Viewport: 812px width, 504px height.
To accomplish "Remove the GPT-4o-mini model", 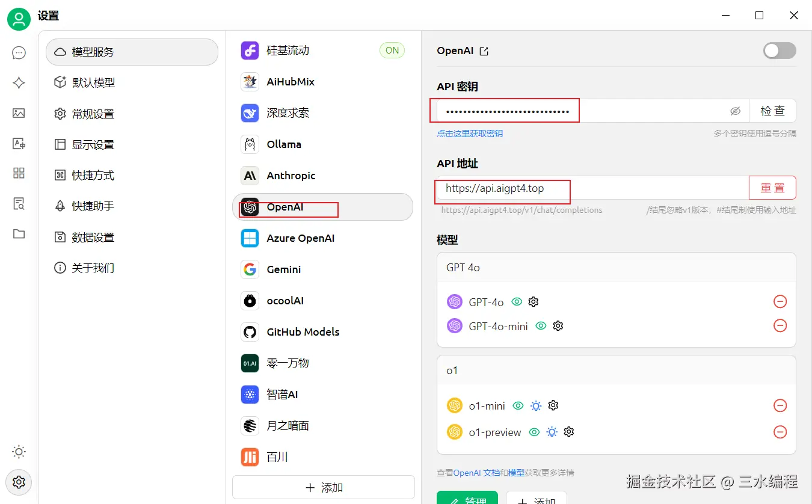I will [x=780, y=325].
